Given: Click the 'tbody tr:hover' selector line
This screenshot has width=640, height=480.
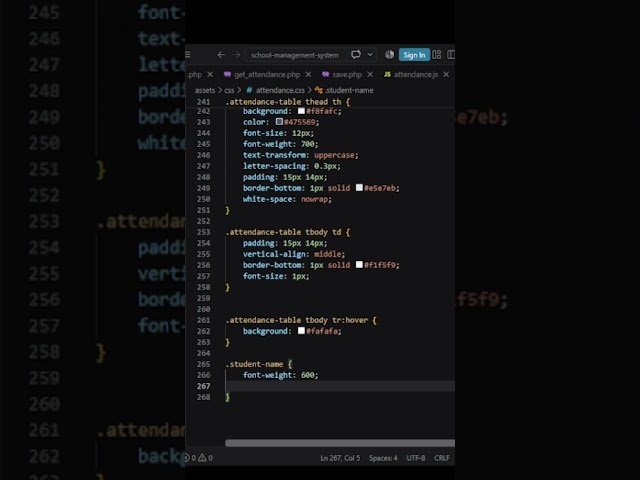Looking at the screenshot, I should pos(301,320).
